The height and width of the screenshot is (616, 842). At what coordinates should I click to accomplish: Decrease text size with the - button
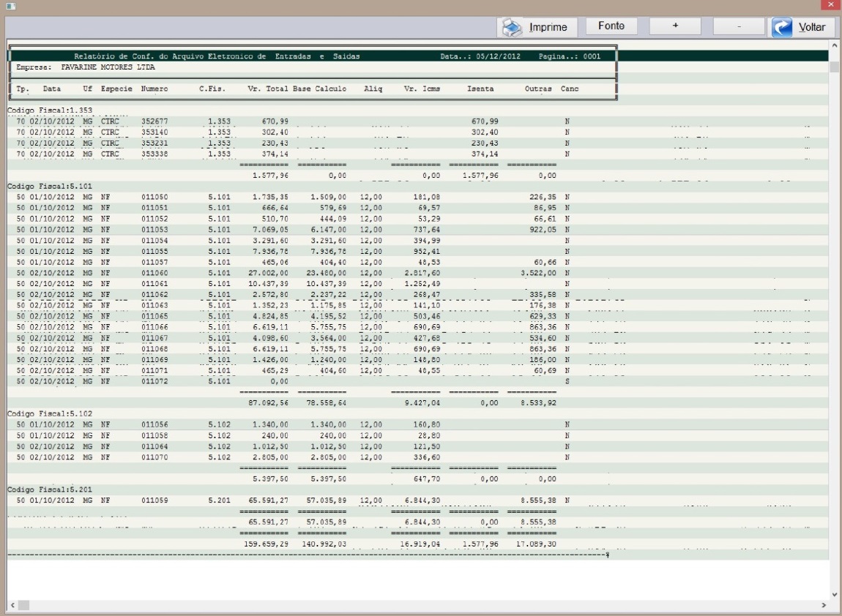click(739, 26)
